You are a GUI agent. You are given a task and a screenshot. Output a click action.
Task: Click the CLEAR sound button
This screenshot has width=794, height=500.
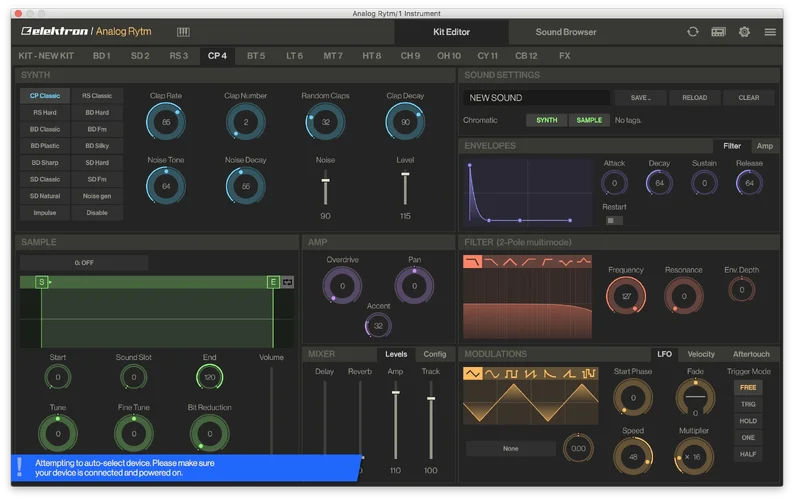748,98
